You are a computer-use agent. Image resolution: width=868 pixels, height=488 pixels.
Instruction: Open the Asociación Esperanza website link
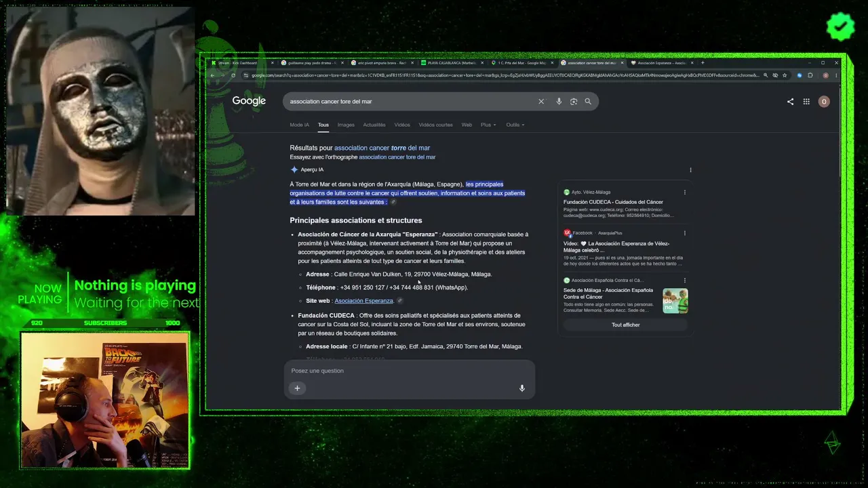click(363, 301)
